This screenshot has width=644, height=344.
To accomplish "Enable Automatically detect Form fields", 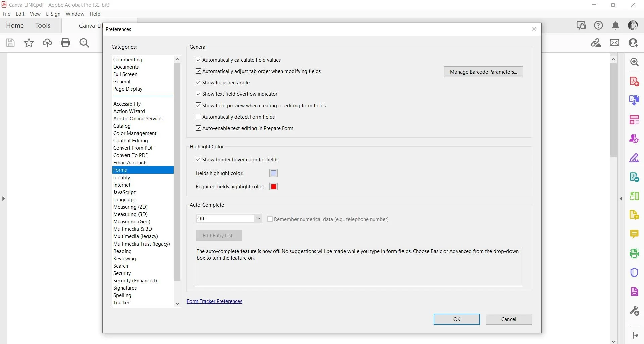I will tap(198, 117).
